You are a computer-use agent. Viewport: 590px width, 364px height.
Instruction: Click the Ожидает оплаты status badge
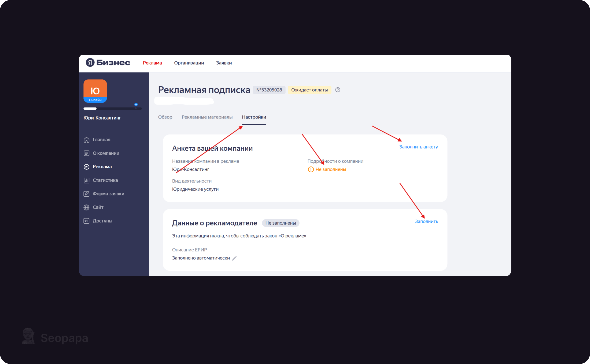pyautogui.click(x=309, y=90)
